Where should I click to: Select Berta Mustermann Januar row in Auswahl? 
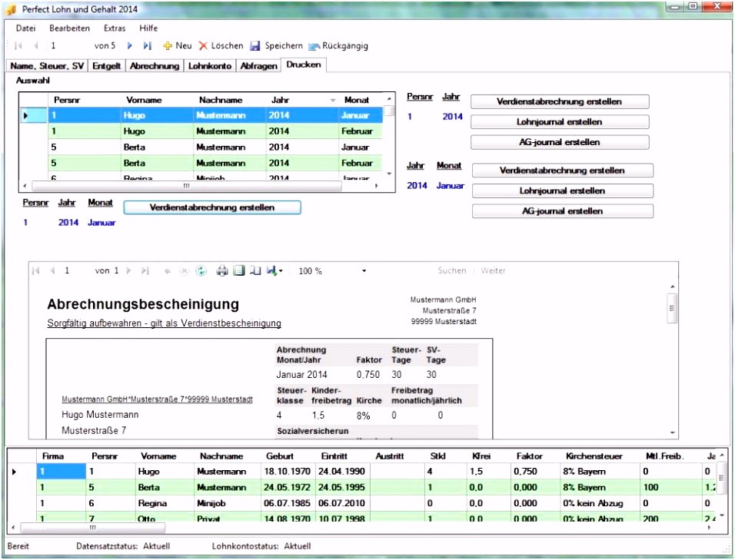[x=215, y=147]
